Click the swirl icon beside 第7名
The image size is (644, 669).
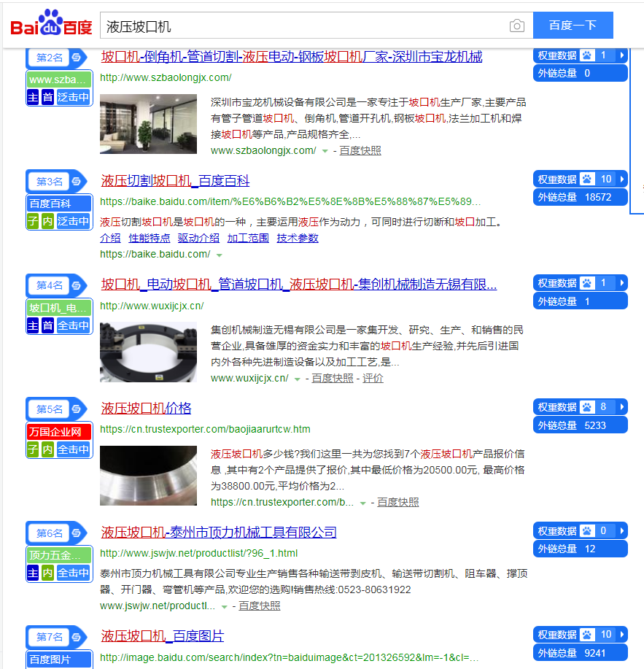[x=77, y=637]
